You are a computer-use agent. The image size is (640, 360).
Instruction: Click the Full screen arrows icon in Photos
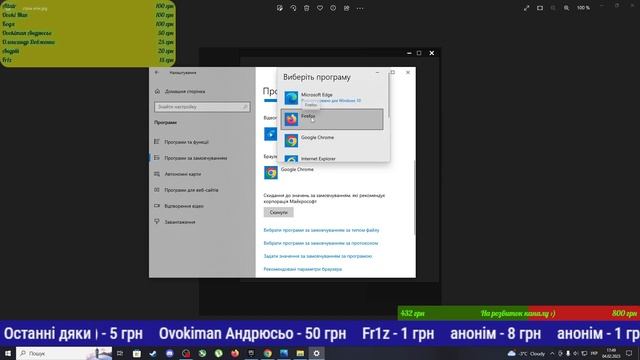click(527, 8)
